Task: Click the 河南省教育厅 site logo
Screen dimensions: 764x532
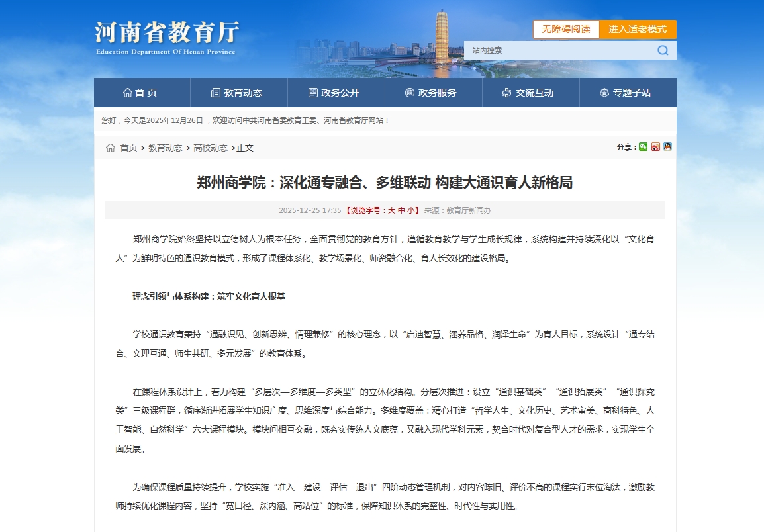Action: 166,37
